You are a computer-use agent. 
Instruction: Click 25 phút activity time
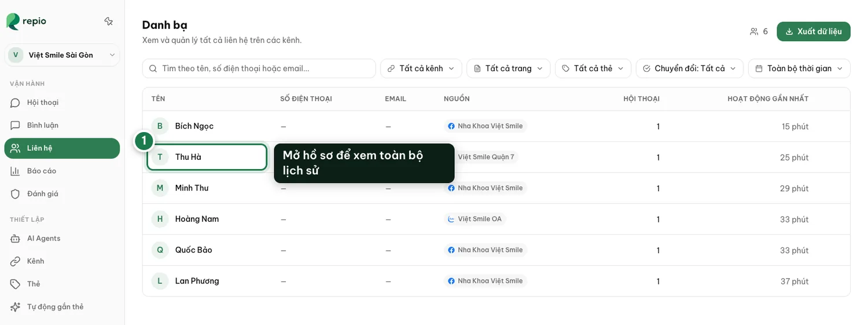(794, 158)
